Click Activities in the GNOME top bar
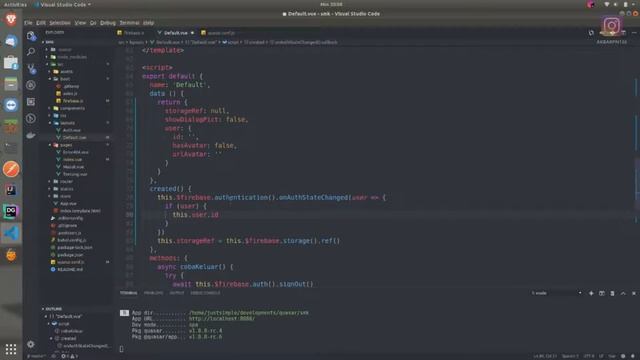 point(15,4)
